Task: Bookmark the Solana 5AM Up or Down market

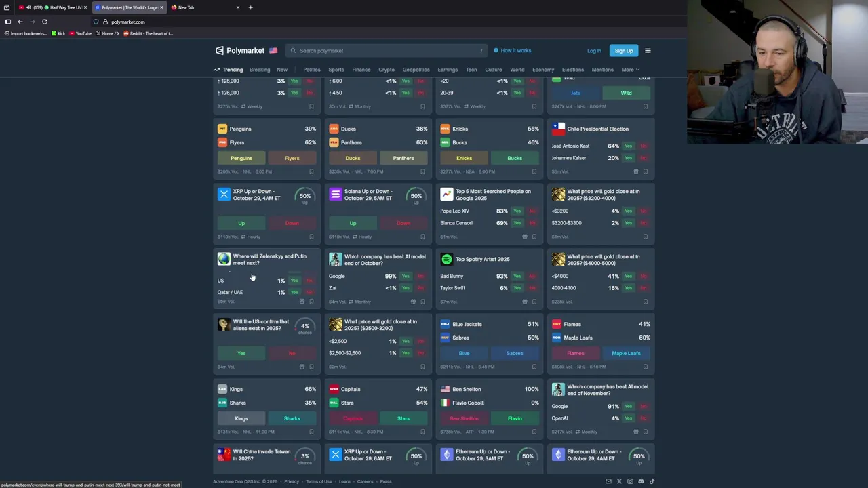Action: [x=422, y=237]
